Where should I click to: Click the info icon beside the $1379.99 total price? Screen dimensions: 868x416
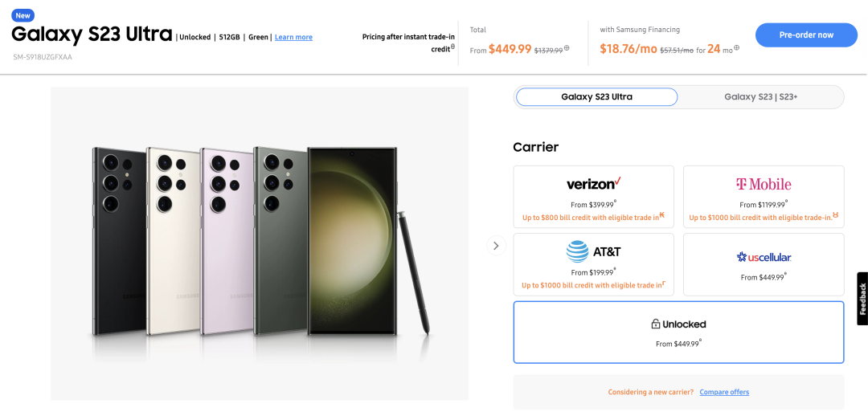tap(567, 48)
